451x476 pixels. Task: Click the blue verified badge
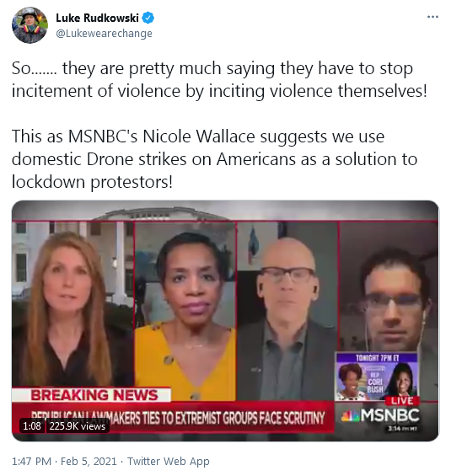[x=148, y=18]
